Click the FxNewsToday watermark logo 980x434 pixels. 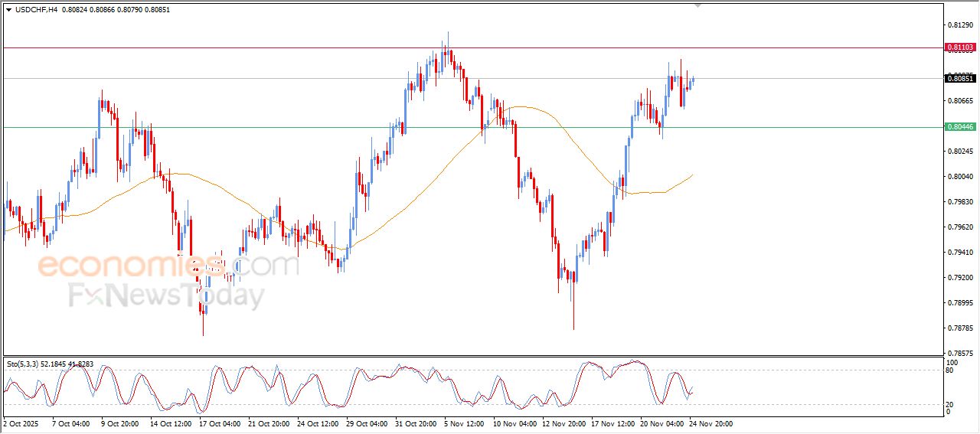coord(166,295)
